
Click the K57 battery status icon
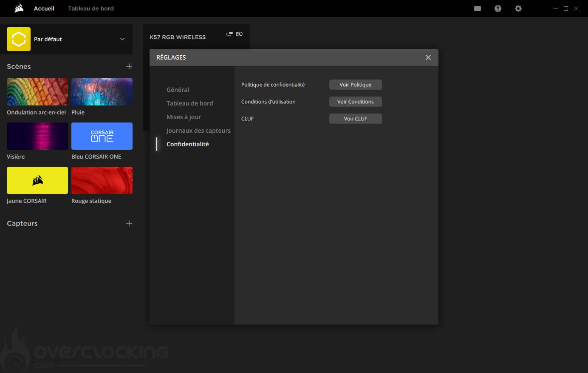(240, 34)
